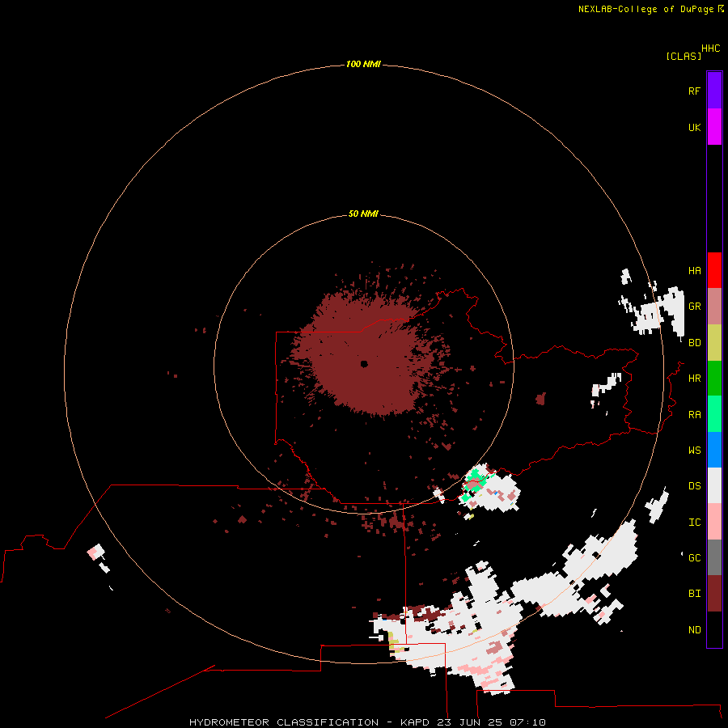728x728 pixels.
Task: Pick the HR dark green legend swatch
Action: [714, 378]
